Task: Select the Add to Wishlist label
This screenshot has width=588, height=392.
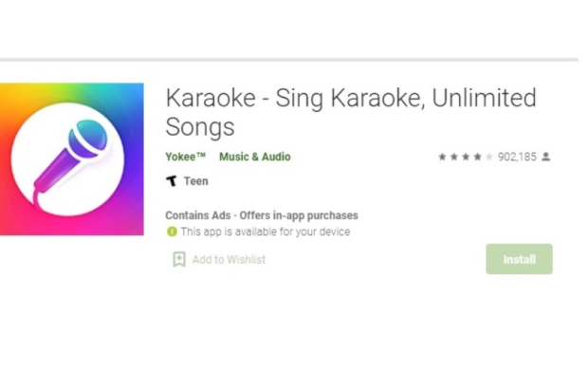Action: [229, 259]
